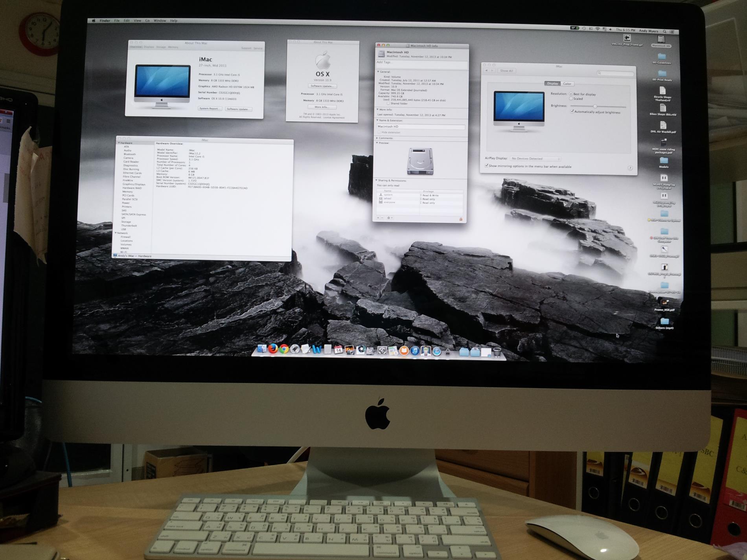Click Wi-Fi status icon in menu bar
747x560 pixels.
click(598, 29)
